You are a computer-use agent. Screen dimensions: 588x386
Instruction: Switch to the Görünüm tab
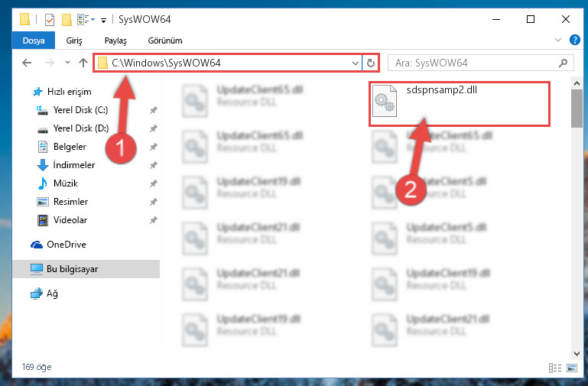pos(165,41)
